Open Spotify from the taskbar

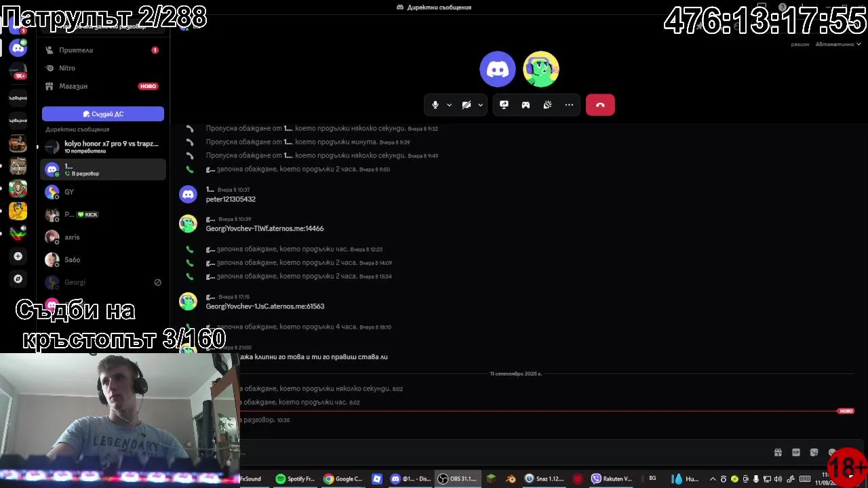click(295, 479)
